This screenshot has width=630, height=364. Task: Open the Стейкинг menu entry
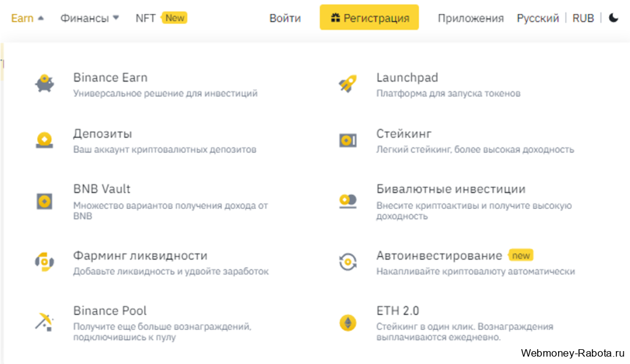point(404,133)
